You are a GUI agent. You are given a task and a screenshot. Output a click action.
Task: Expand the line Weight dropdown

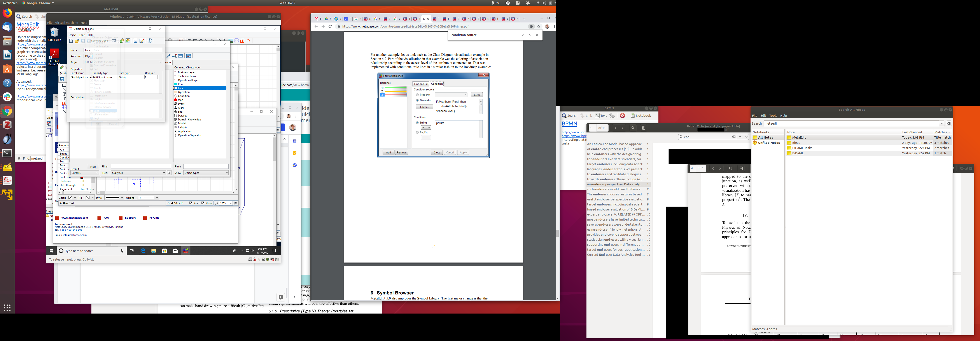157,198
